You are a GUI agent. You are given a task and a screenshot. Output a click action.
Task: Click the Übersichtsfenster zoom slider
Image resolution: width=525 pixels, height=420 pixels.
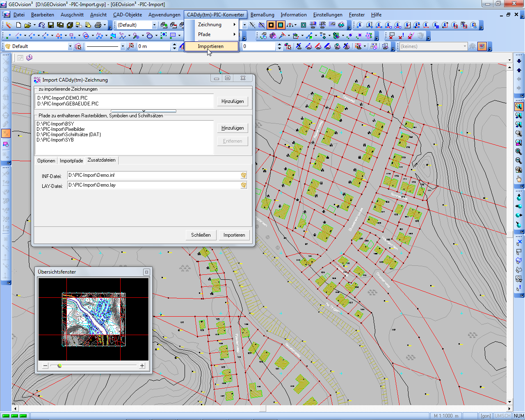60,365
